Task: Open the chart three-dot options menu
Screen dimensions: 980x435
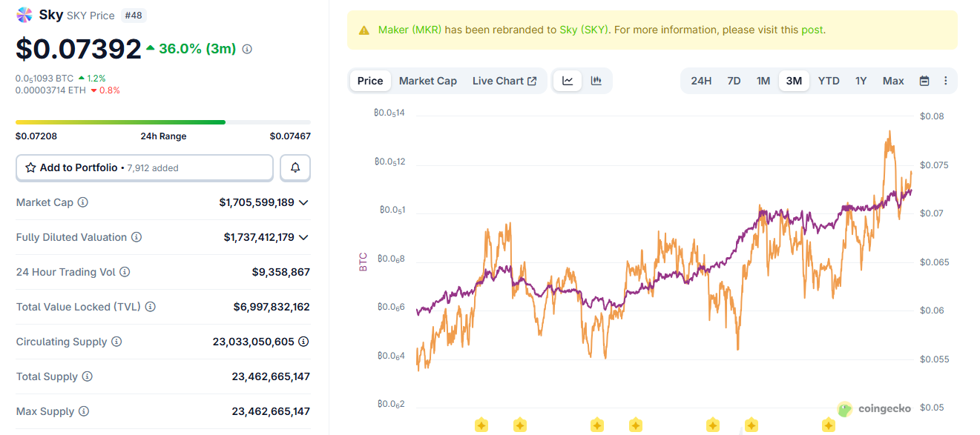Action: tap(945, 81)
